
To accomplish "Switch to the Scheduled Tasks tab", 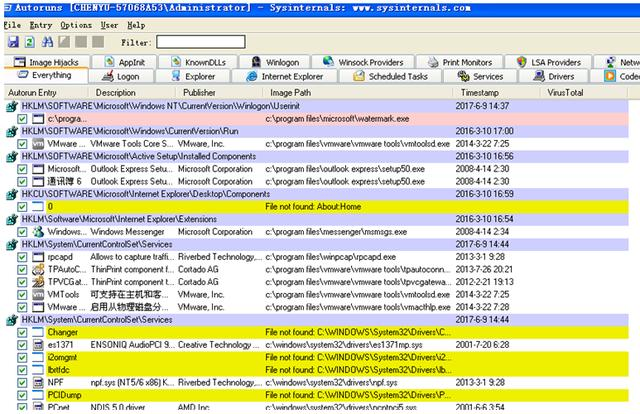I will click(x=391, y=76).
